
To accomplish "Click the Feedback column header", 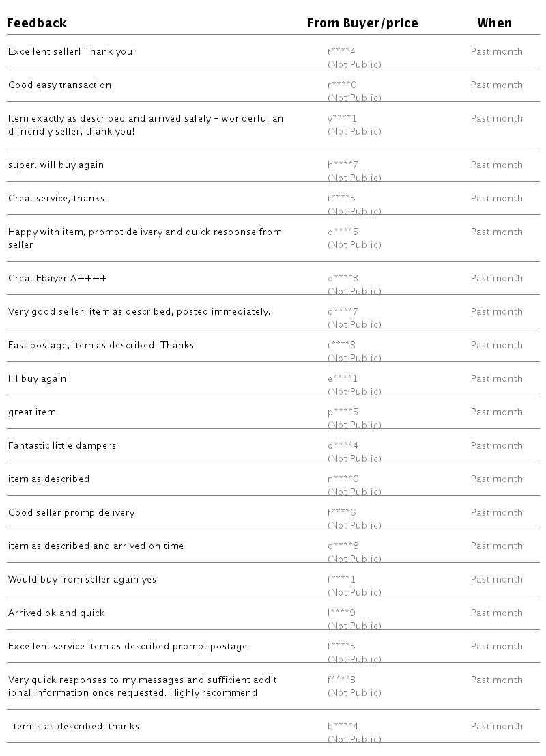I will (37, 23).
